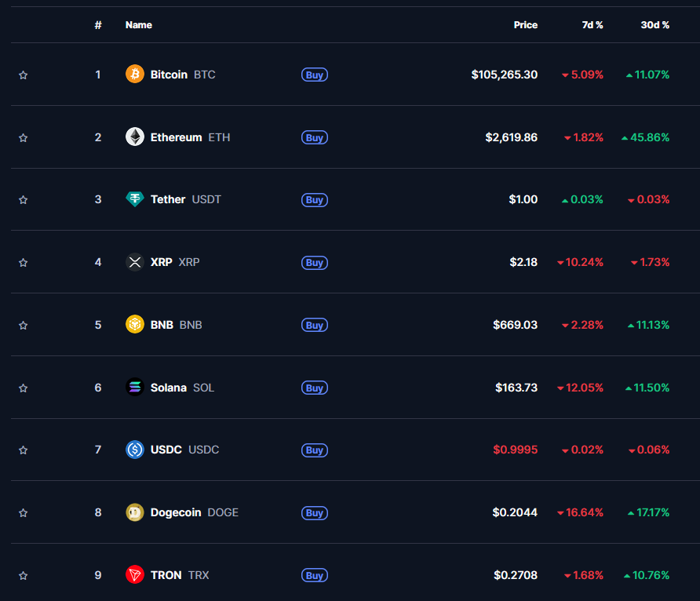Sort by 30d % column header
The image size is (700, 601).
(x=655, y=25)
